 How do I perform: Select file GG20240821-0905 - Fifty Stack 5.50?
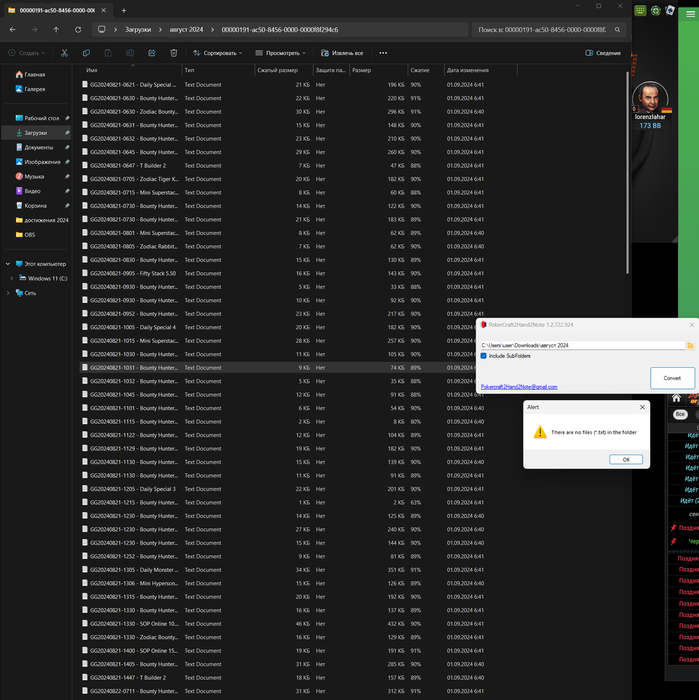[133, 273]
